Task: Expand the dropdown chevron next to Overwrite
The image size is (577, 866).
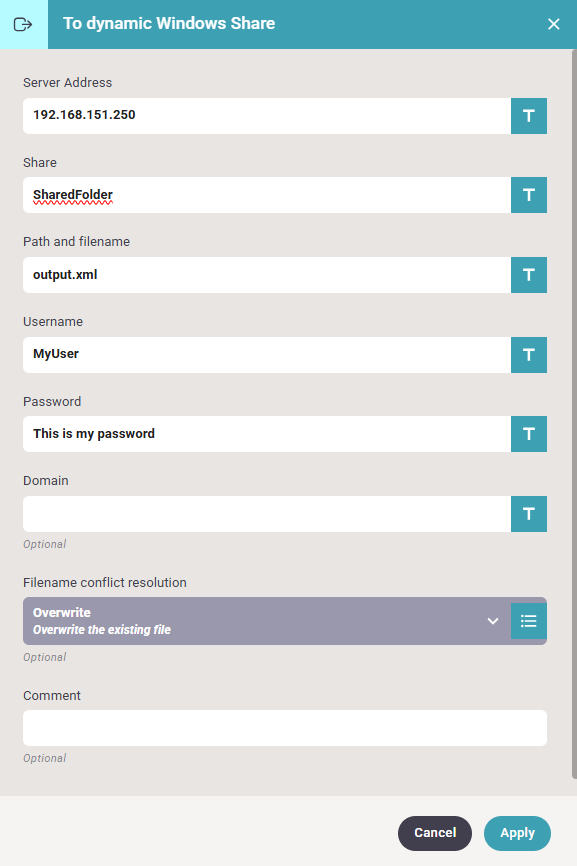Action: [493, 621]
